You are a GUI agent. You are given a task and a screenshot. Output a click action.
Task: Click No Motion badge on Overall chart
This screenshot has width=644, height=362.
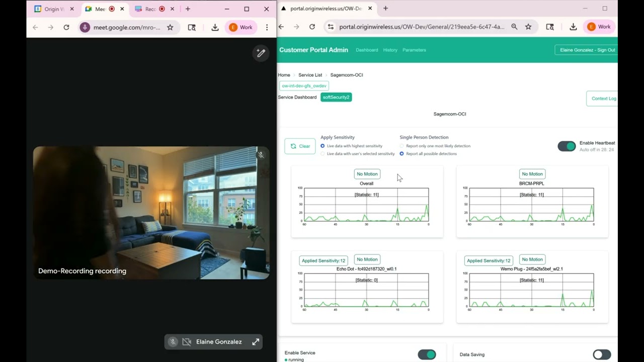[367, 174]
